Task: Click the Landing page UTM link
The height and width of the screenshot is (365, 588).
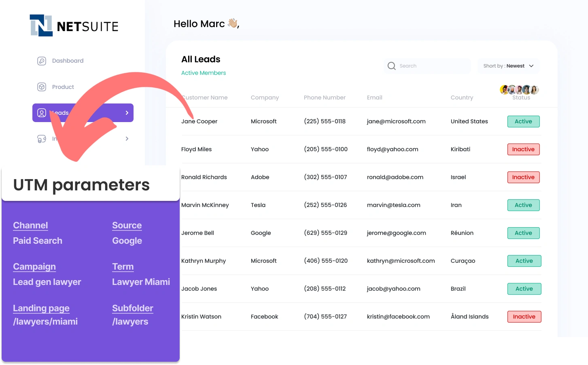Action: [x=41, y=308]
